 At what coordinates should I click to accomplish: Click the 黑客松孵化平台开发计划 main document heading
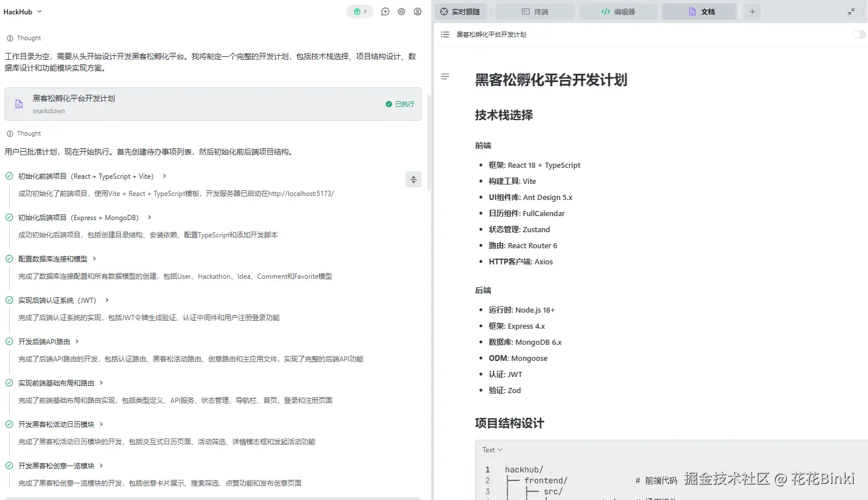551,80
